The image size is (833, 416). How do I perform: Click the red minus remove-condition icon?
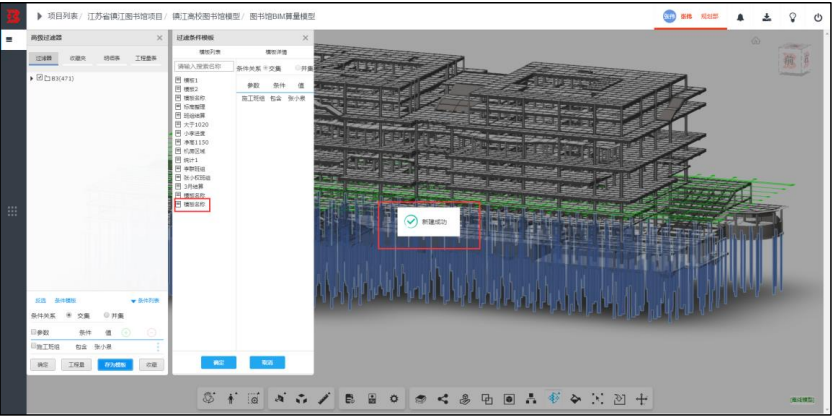[x=151, y=333]
